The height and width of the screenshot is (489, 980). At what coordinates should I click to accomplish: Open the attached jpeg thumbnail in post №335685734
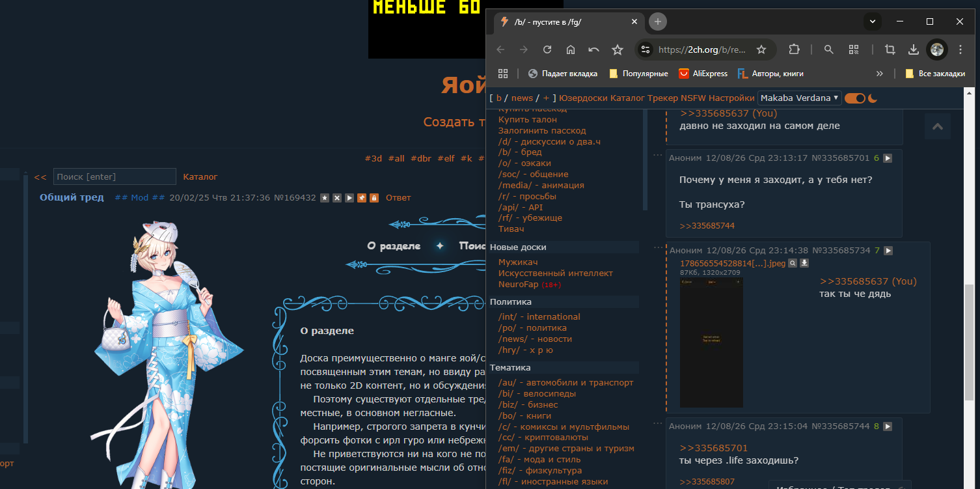coord(711,342)
